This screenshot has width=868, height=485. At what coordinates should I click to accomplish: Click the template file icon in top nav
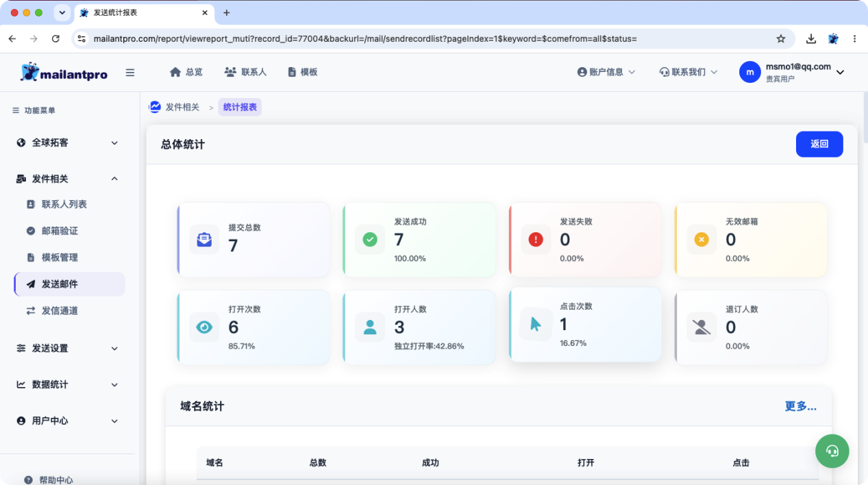pyautogui.click(x=292, y=72)
